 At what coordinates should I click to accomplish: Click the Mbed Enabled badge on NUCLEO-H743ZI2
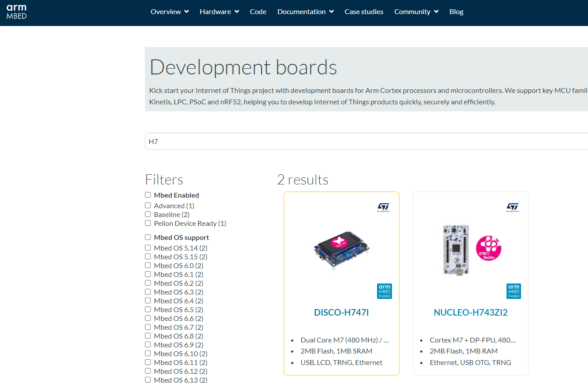coord(514,291)
